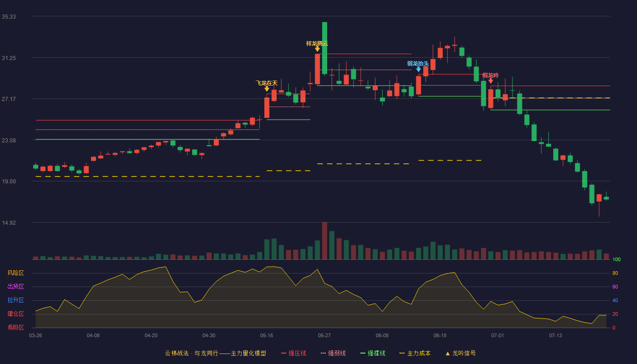Click the 06-08 date axis label

(x=382, y=335)
